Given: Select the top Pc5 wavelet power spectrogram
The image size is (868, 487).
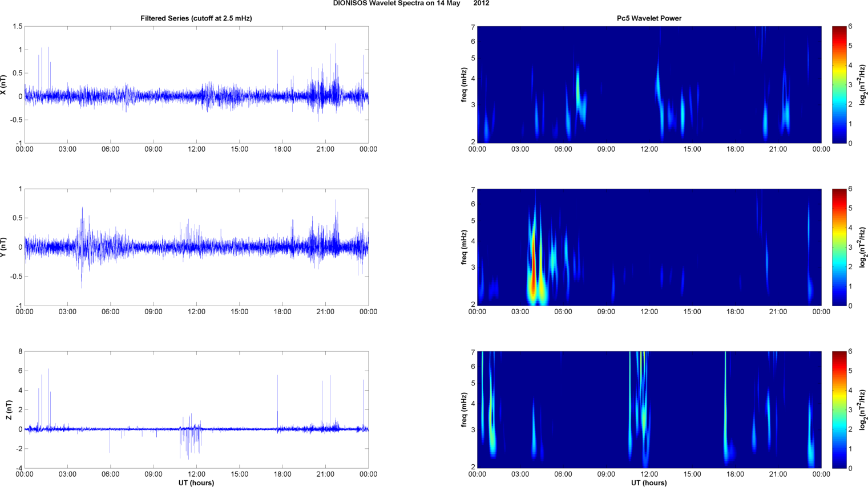Looking at the screenshot, I should (x=649, y=84).
